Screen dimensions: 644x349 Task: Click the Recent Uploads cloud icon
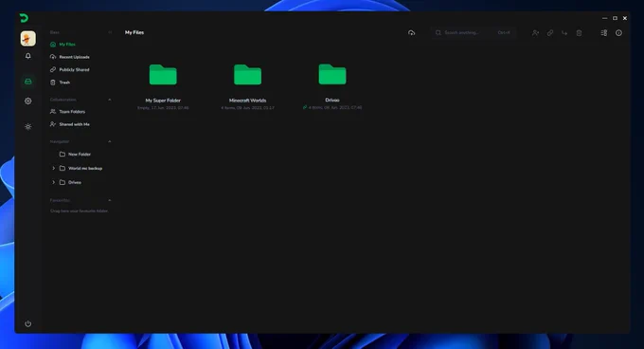53,57
